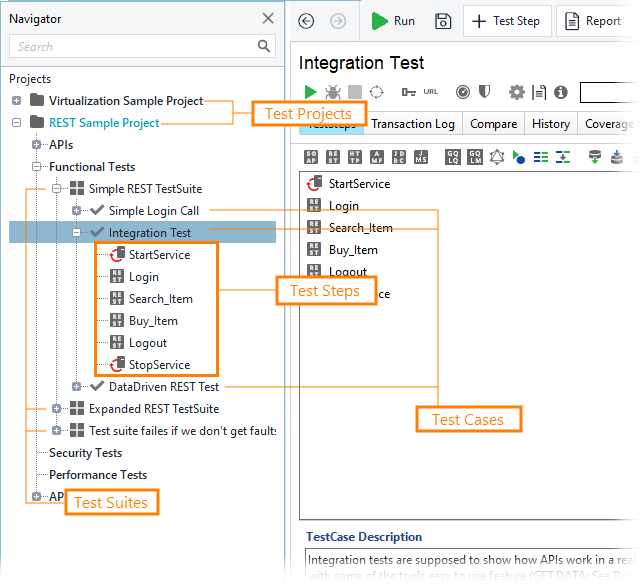Click the input field beside the info icon

tap(609, 92)
